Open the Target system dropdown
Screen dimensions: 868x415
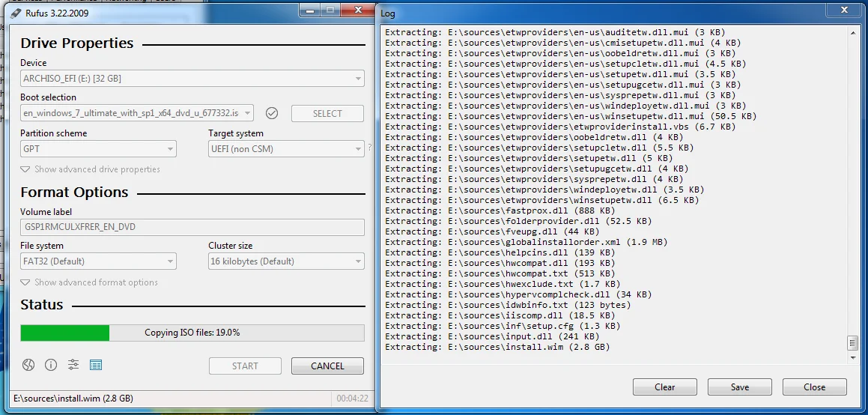click(x=286, y=149)
